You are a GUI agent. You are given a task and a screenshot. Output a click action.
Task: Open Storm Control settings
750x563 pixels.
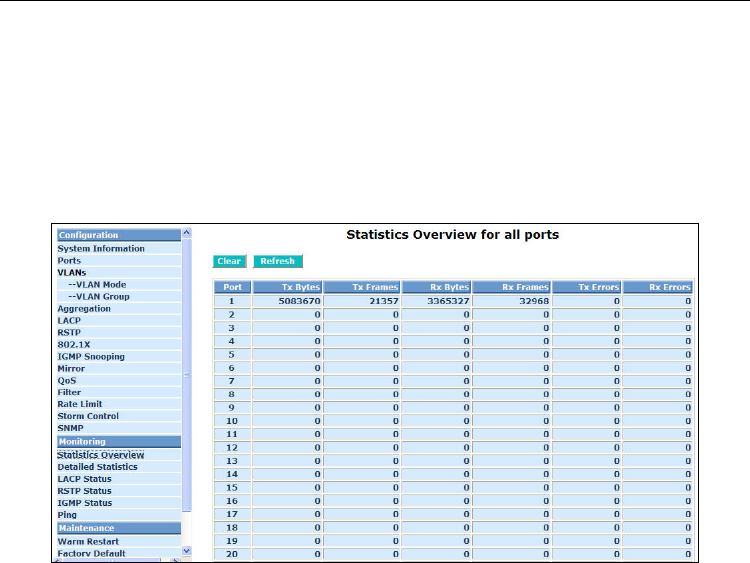(88, 416)
